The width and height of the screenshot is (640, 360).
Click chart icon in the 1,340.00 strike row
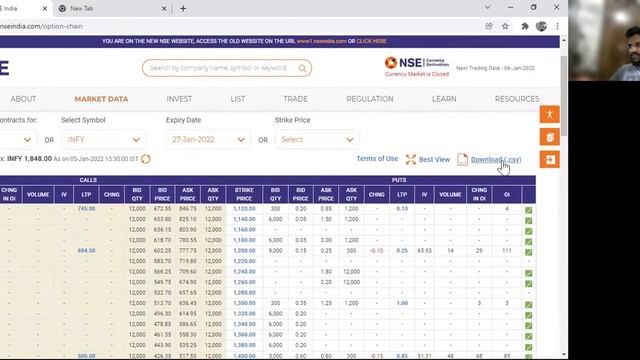(529, 326)
